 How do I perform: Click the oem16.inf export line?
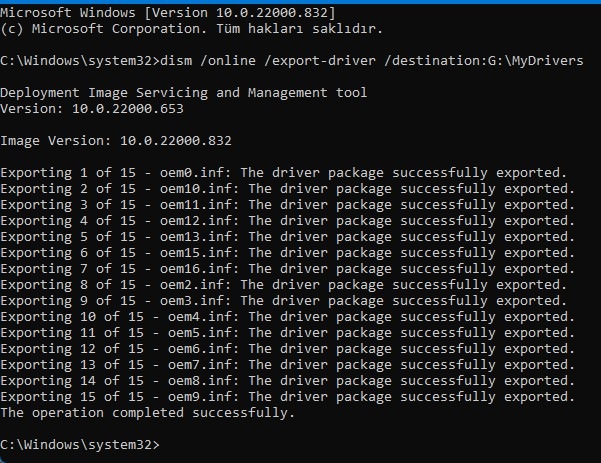(287, 269)
